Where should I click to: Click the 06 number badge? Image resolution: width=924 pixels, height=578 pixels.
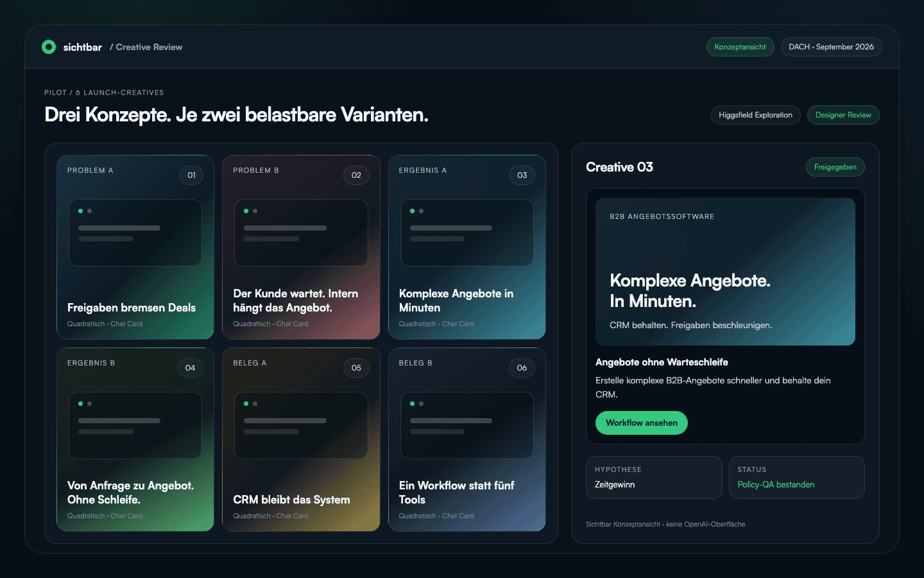[522, 368]
